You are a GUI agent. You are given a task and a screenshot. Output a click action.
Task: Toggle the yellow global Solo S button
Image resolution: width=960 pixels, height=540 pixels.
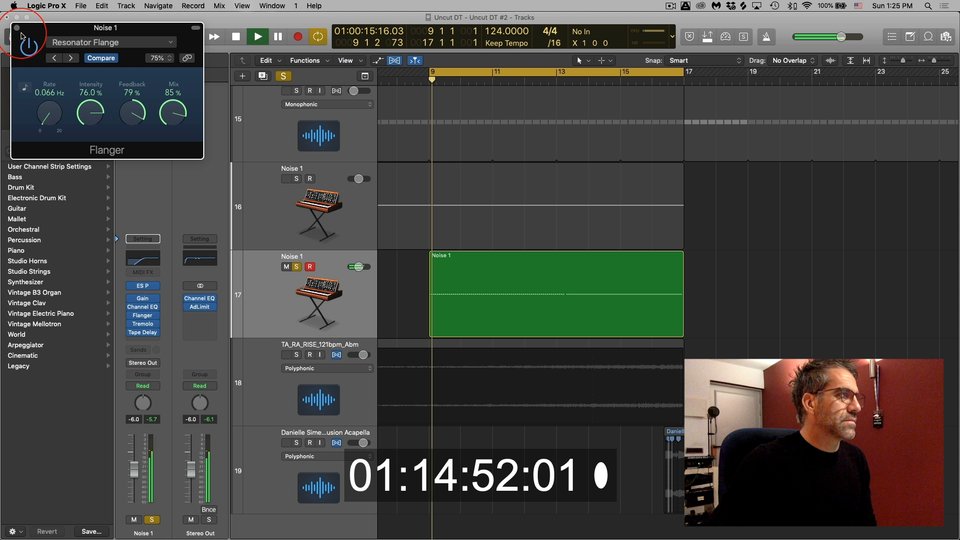283,76
